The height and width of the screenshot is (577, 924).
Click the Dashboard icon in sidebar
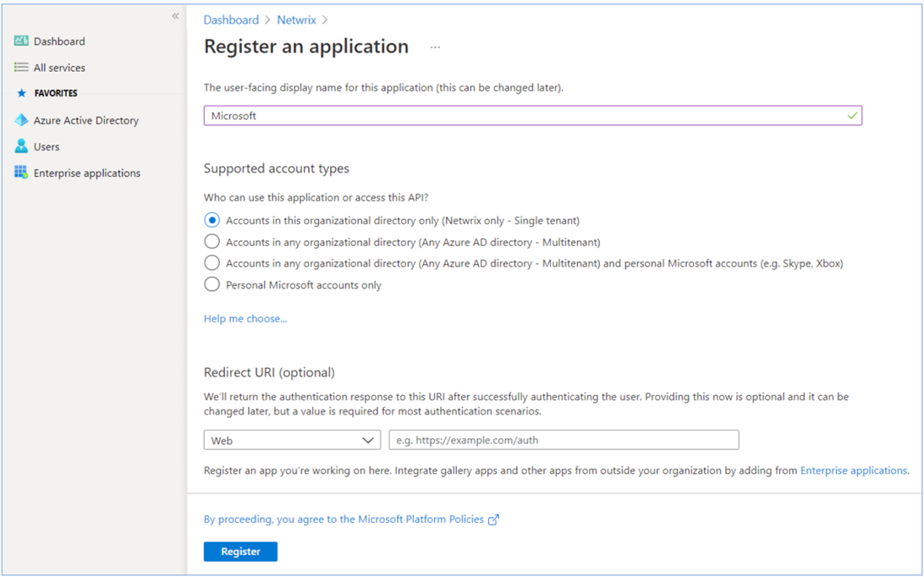pyautogui.click(x=21, y=41)
